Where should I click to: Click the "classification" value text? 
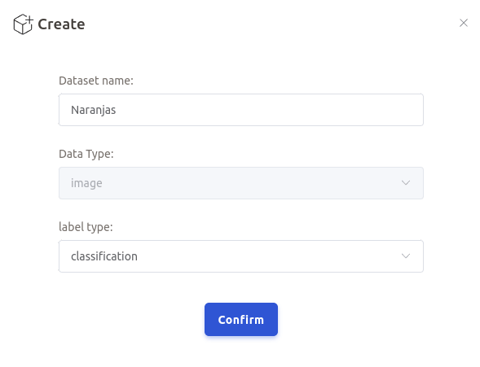pos(104,256)
